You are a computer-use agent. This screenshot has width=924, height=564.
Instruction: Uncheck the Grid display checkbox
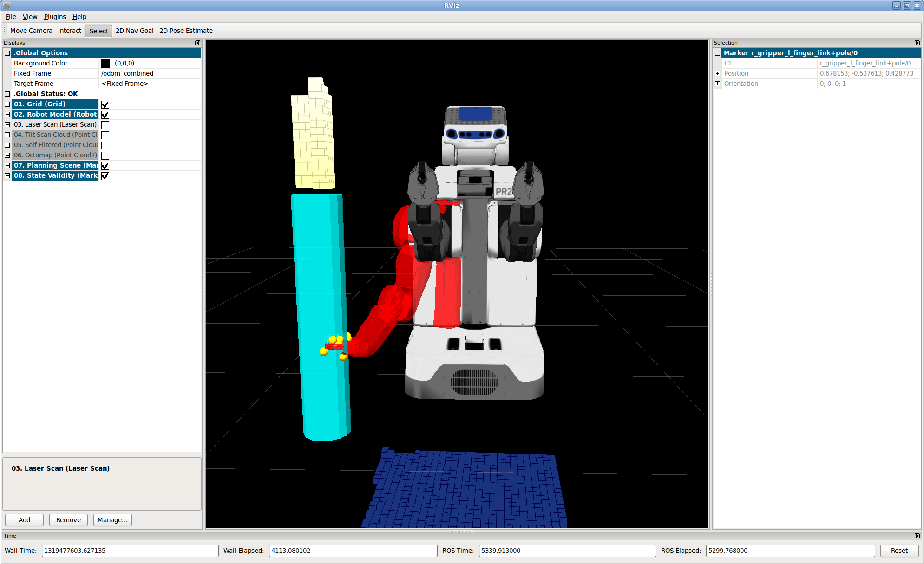coord(105,104)
